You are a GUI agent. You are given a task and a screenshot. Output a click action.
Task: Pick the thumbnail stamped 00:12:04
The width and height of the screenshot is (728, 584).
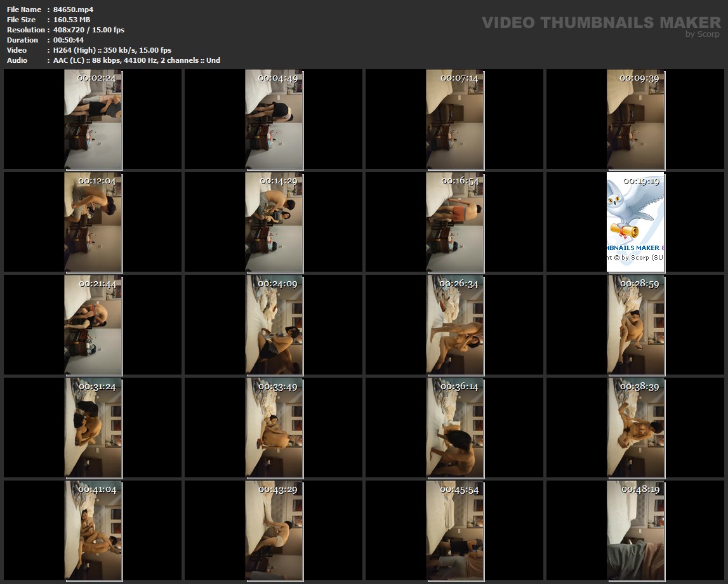pos(93,222)
